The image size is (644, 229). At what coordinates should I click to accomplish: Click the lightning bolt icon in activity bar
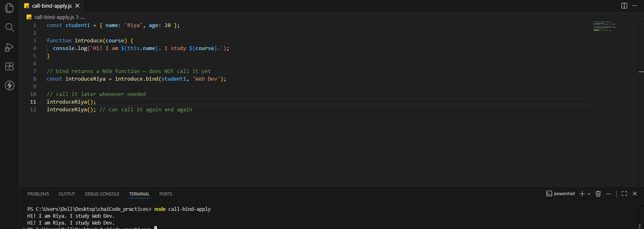tap(9, 85)
